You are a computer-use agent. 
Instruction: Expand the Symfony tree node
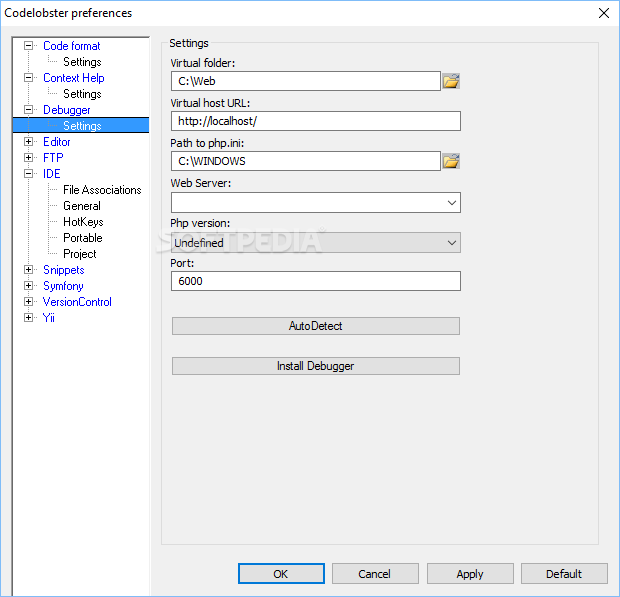tap(28, 285)
